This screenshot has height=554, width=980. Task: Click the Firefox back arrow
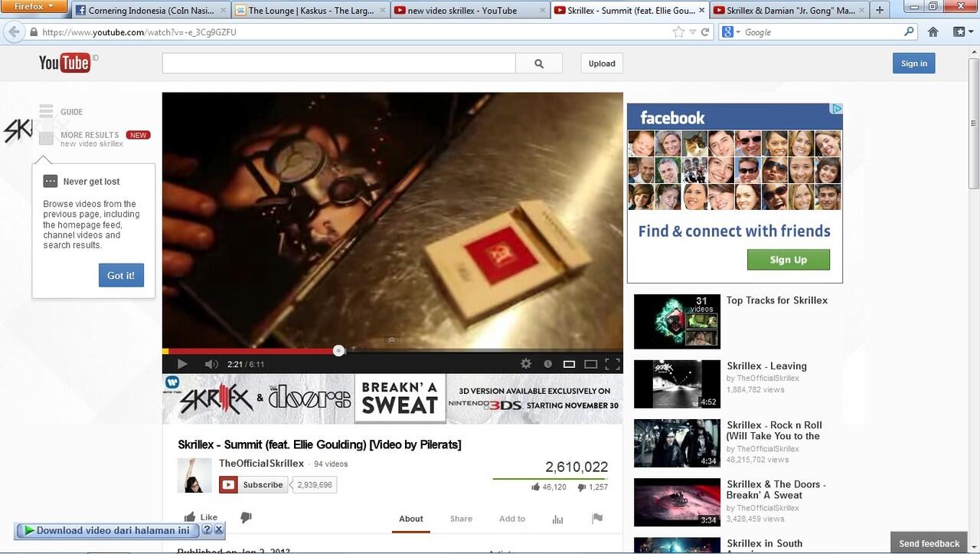tap(14, 32)
